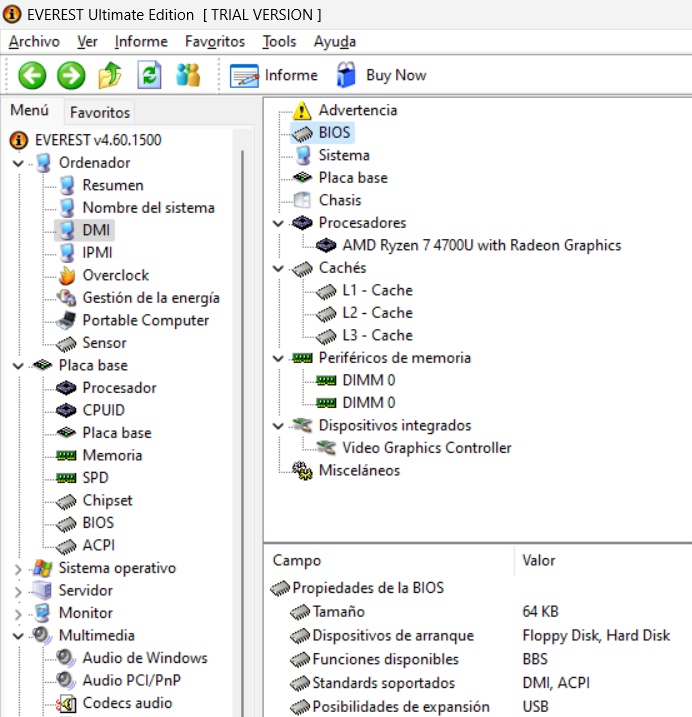
Task: Open the Ayuda menu
Action: [334, 42]
